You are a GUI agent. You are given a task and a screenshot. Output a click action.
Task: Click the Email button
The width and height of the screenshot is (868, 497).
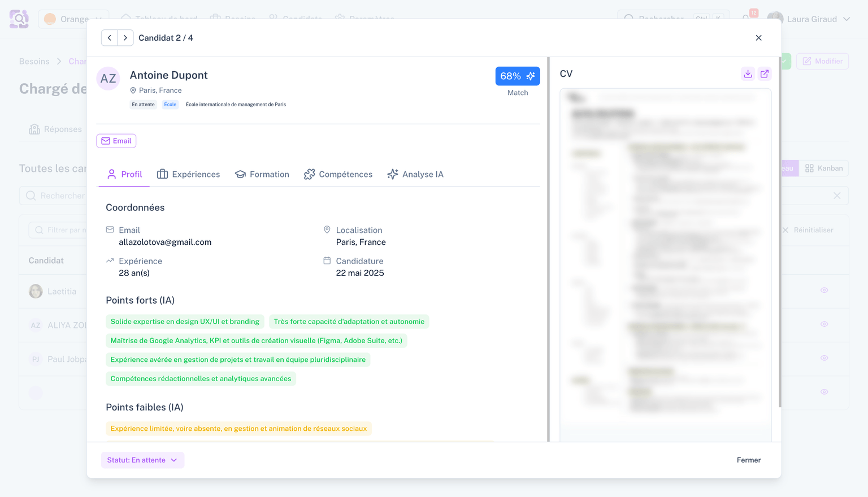point(116,141)
